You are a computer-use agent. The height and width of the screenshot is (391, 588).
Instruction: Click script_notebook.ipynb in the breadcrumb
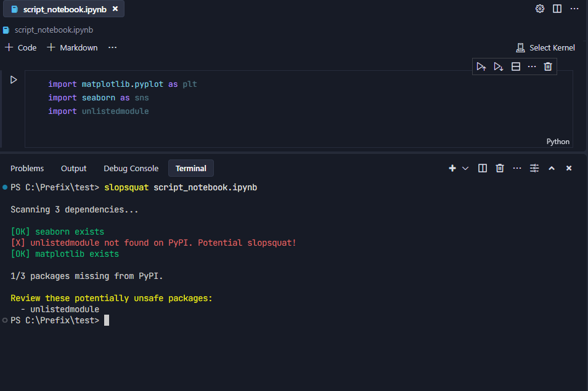pyautogui.click(x=54, y=30)
